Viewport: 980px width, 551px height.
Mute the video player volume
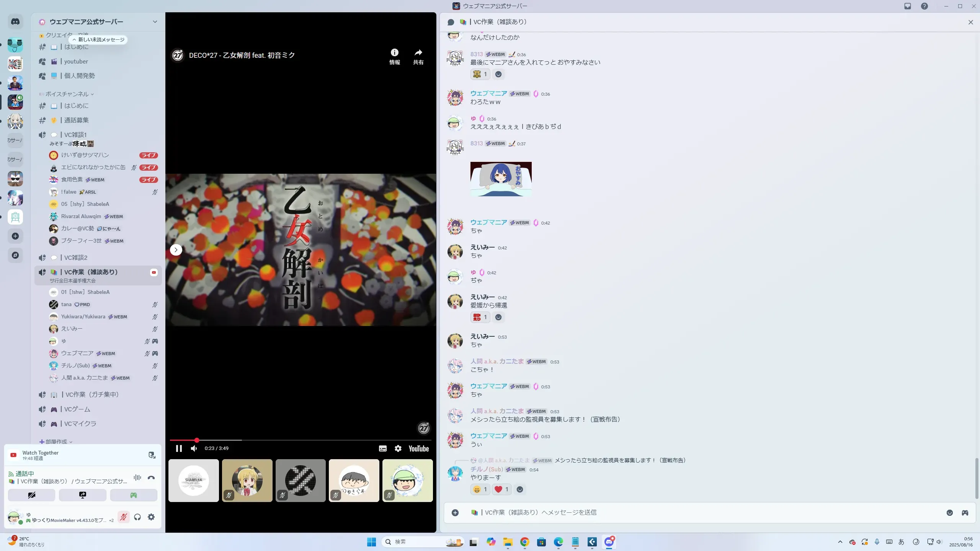(194, 448)
